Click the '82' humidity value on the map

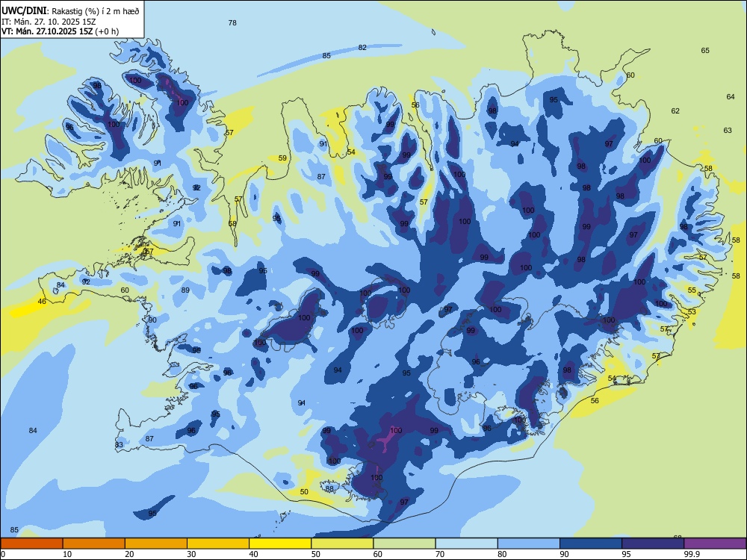click(x=362, y=48)
